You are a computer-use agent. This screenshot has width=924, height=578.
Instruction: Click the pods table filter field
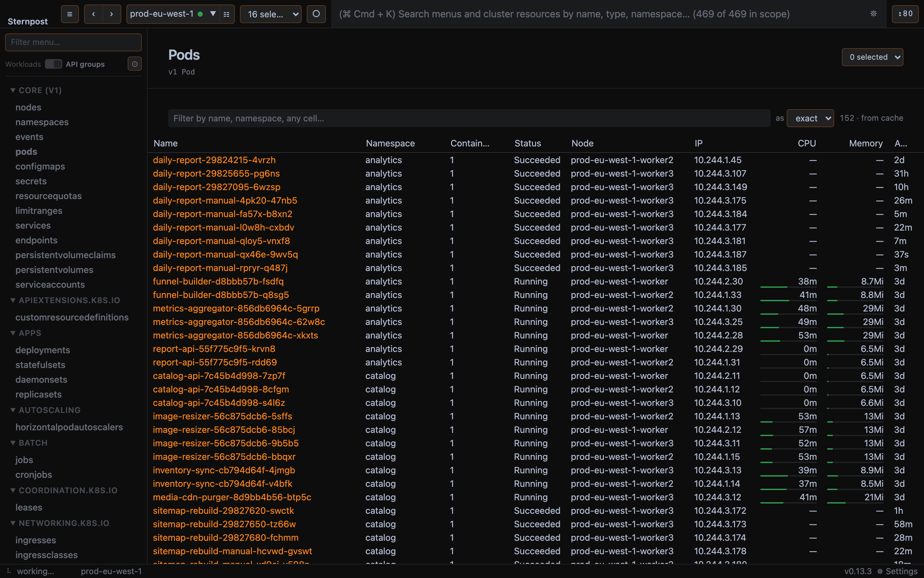tap(469, 118)
